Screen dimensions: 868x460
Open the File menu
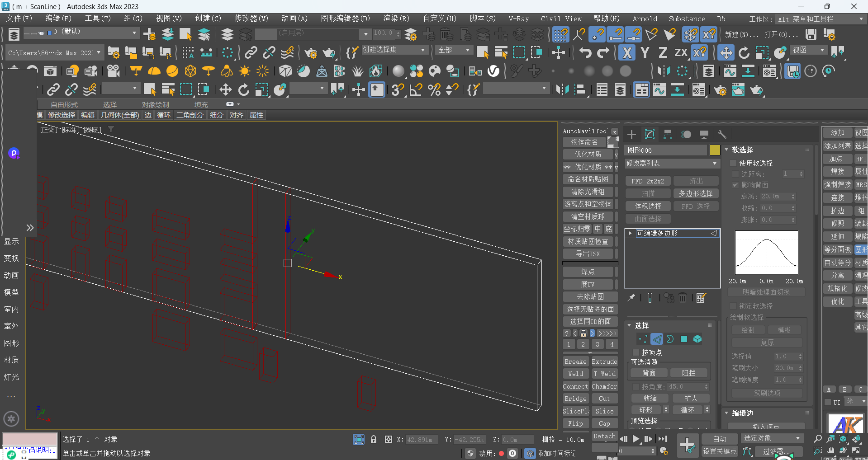coord(19,19)
